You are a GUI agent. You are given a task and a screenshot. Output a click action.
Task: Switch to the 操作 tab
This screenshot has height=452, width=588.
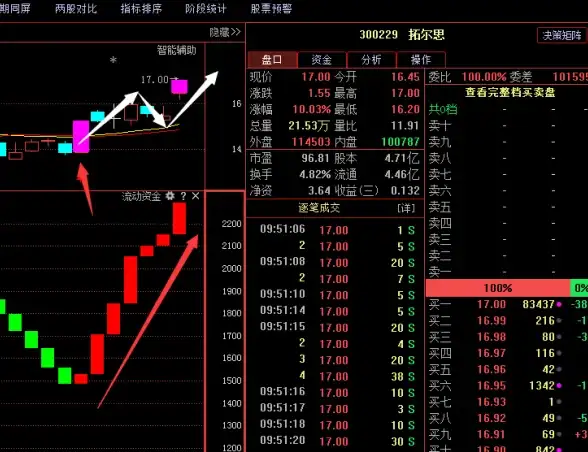421,60
